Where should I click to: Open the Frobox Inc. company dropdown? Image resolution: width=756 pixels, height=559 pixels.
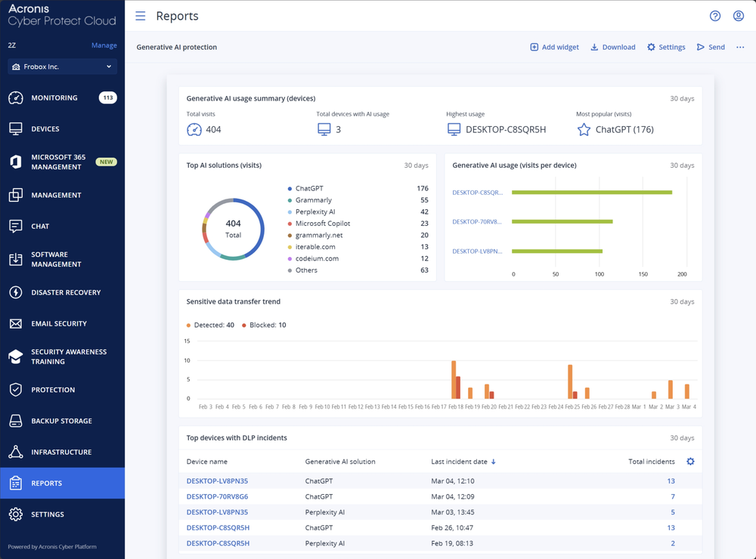click(x=61, y=66)
